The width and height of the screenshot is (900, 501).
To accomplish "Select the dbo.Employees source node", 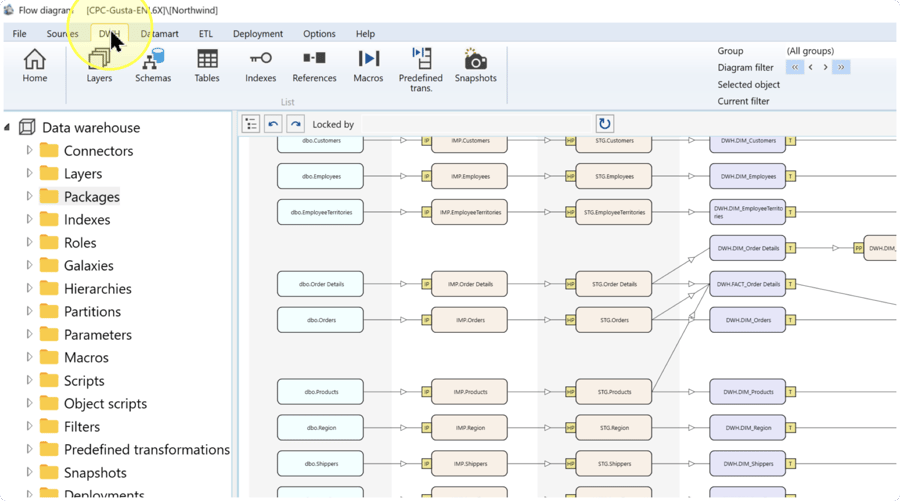I will [320, 176].
